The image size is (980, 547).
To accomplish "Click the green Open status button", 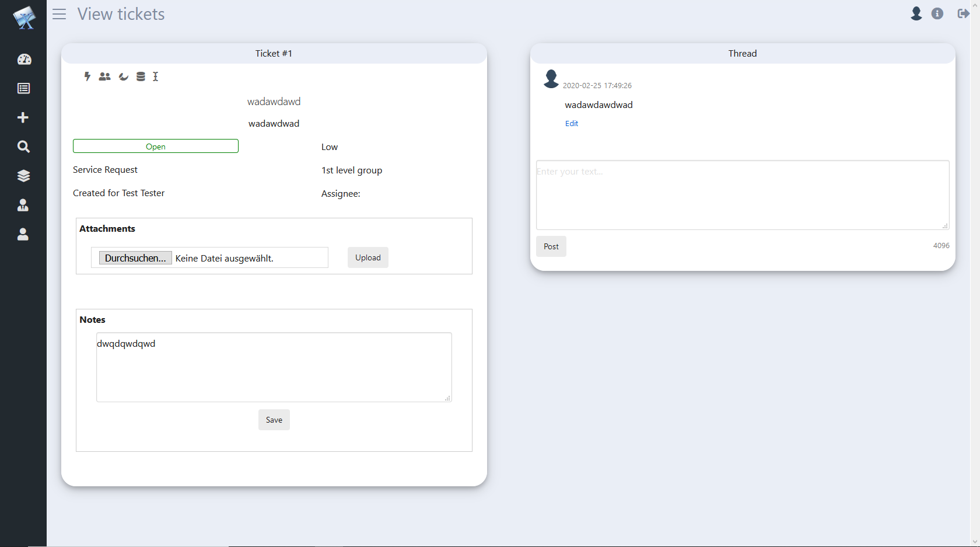I will click(156, 146).
